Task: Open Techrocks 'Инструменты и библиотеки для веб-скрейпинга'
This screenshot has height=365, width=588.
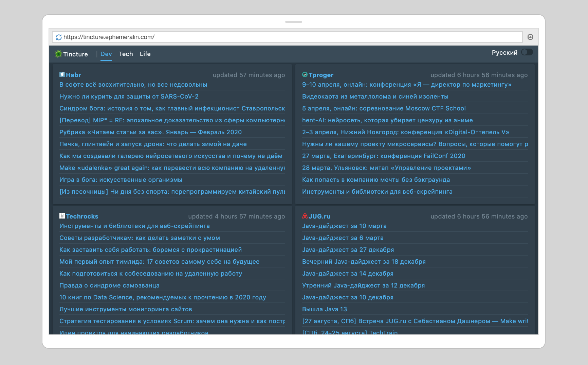Action: pos(134,226)
